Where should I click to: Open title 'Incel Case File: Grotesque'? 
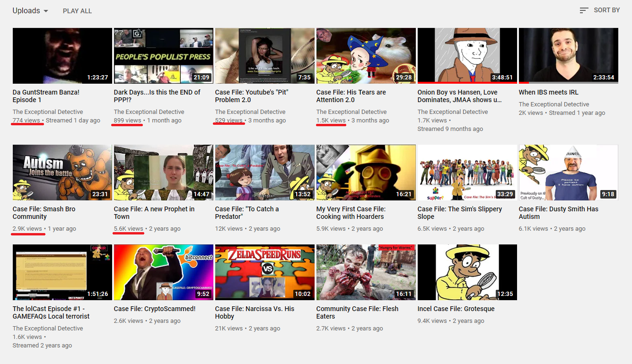coord(456,309)
